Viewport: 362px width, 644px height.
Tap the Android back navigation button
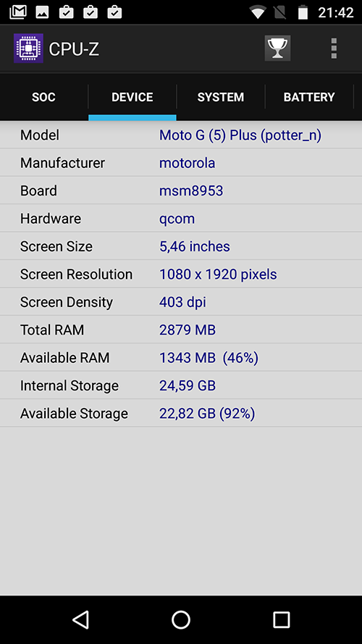tap(81, 619)
